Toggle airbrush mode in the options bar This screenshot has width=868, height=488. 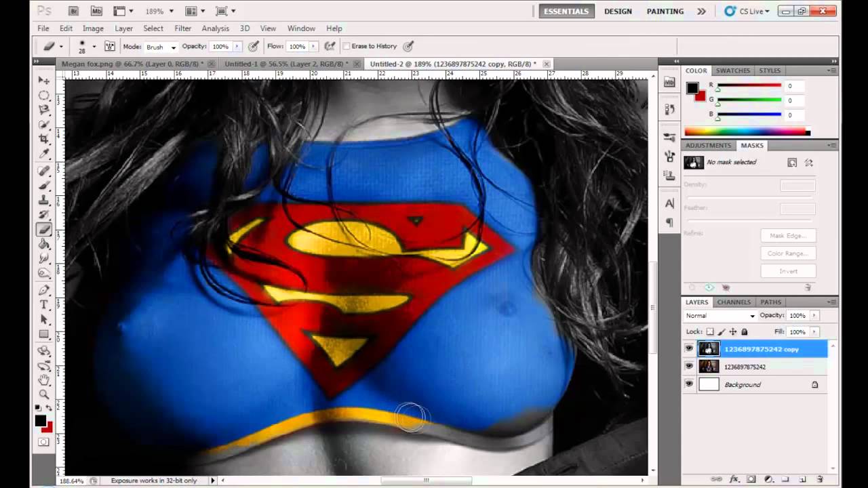(330, 46)
